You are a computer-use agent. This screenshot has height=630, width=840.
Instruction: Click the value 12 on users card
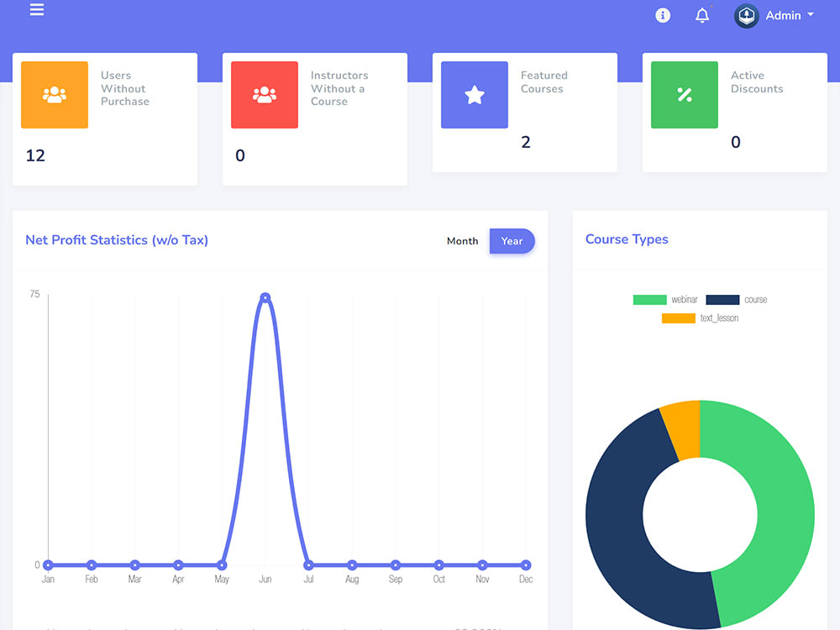pyautogui.click(x=35, y=155)
